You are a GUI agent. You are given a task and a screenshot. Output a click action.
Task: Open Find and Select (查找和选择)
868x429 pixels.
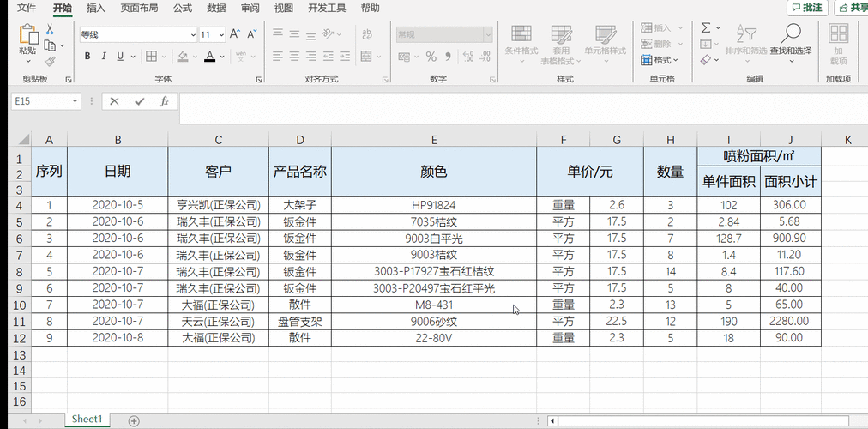(x=791, y=43)
